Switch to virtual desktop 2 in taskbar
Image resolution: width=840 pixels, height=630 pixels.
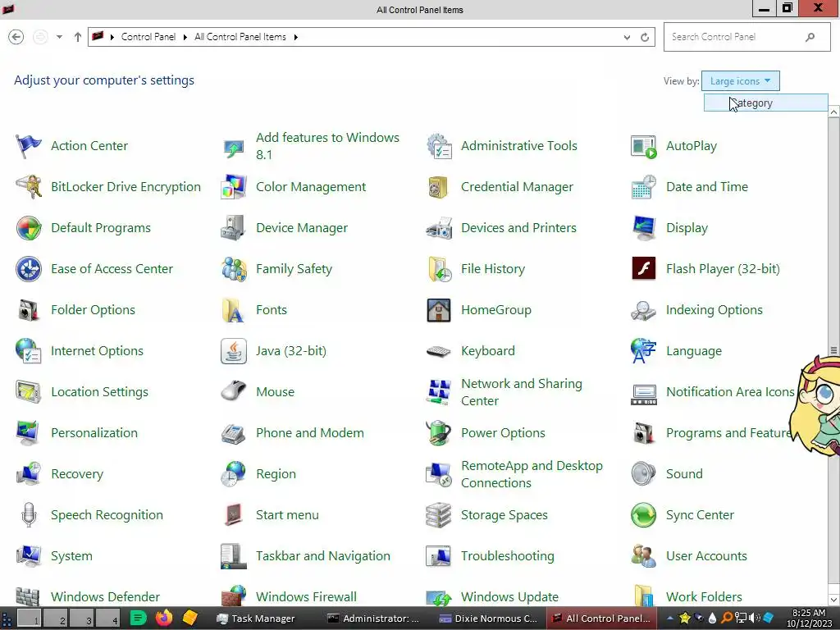[56, 619]
